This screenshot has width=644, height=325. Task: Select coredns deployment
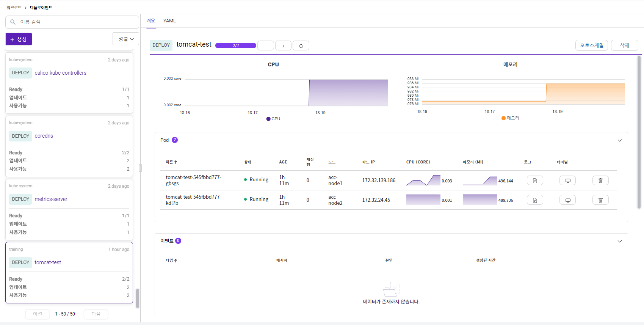click(x=44, y=136)
